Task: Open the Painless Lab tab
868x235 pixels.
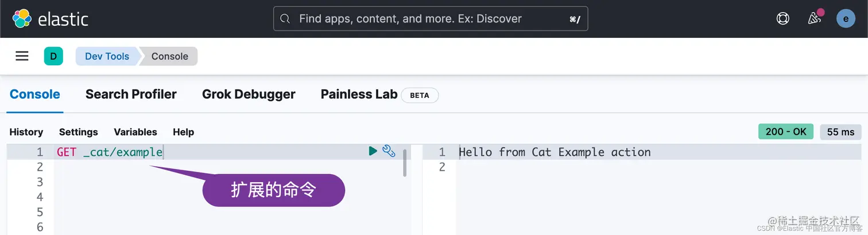Action: (359, 95)
